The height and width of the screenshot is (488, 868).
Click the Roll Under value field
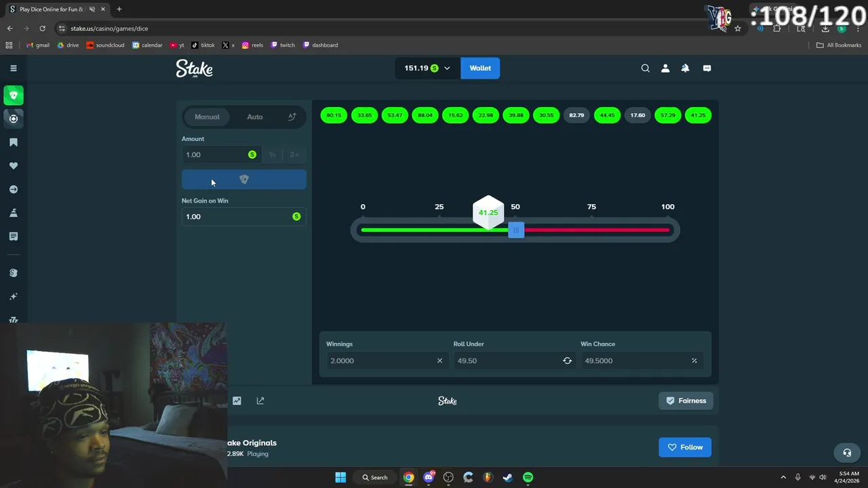click(x=514, y=361)
